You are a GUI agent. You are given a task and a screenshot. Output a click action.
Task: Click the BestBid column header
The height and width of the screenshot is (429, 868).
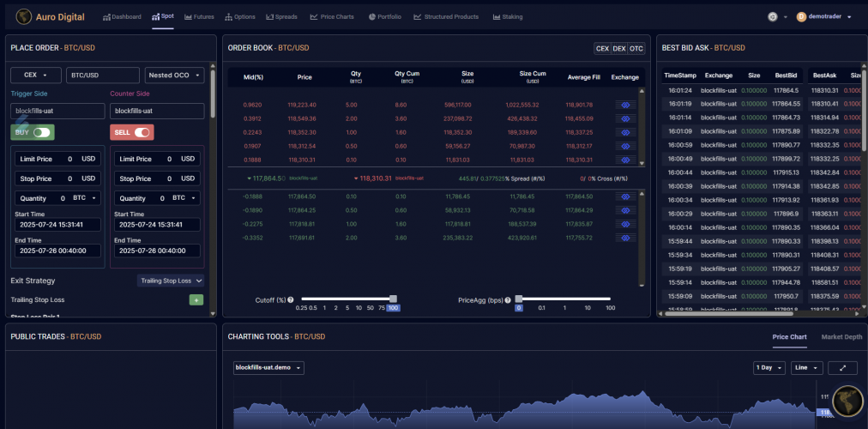786,76
